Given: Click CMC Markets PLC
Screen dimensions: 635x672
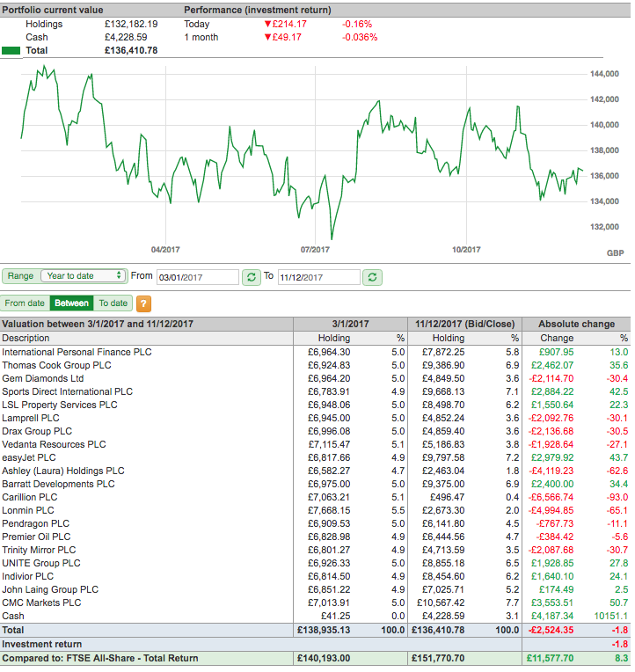Looking at the screenshot, I should click(41, 603).
